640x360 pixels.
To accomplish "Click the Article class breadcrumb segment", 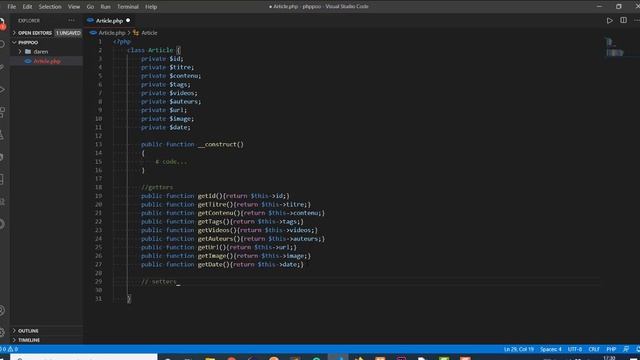I will click(149, 33).
